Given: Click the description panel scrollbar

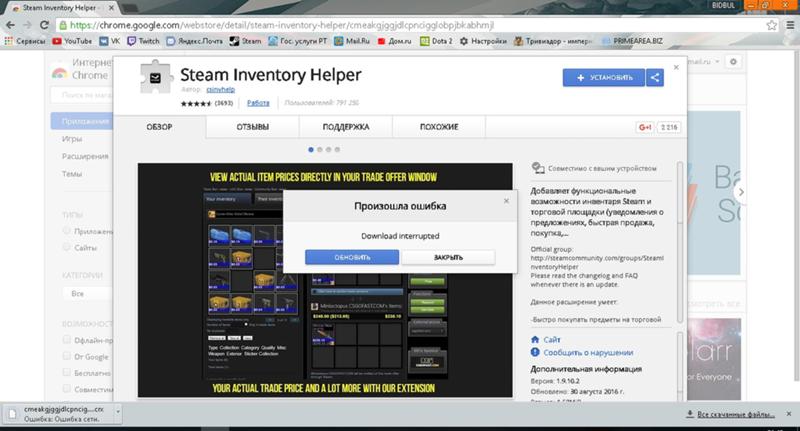Looking at the screenshot, I should 680,242.
